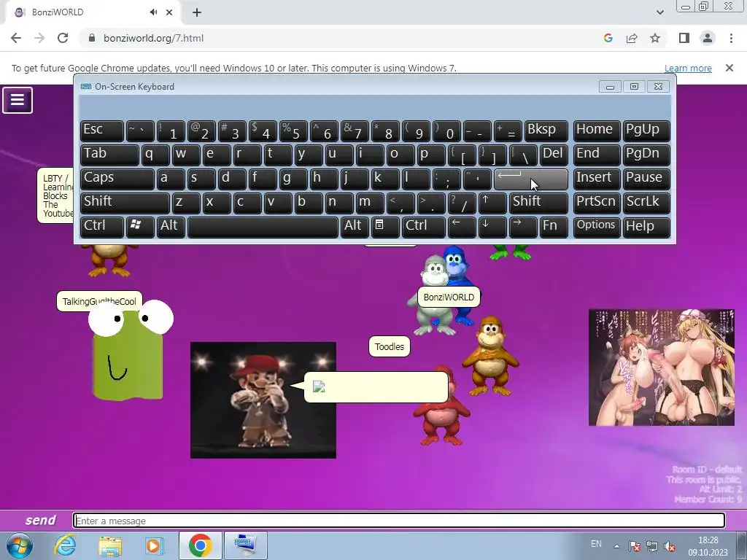Click the volume icon in the system tray

click(670, 547)
